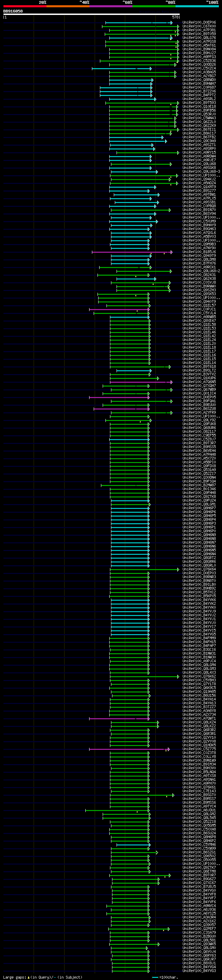
Task: Open hit UniRef100_D0EP06
Action: [199, 23]
